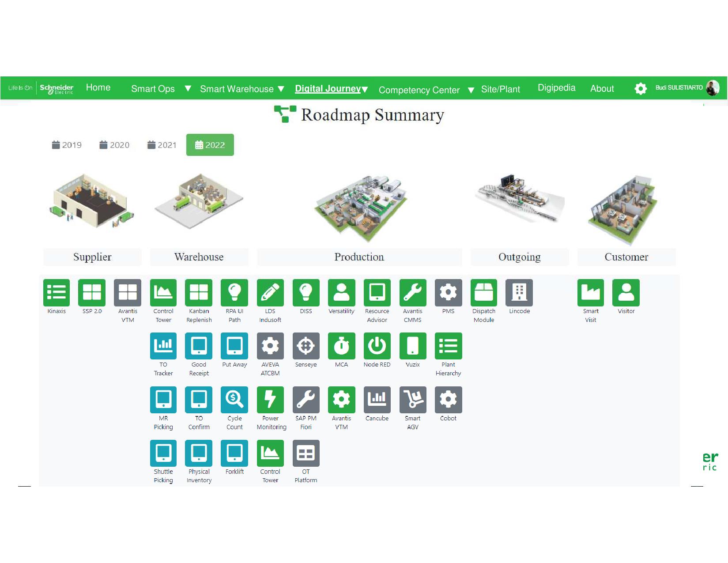
Task: Open the Digipedia link
Action: tap(556, 87)
